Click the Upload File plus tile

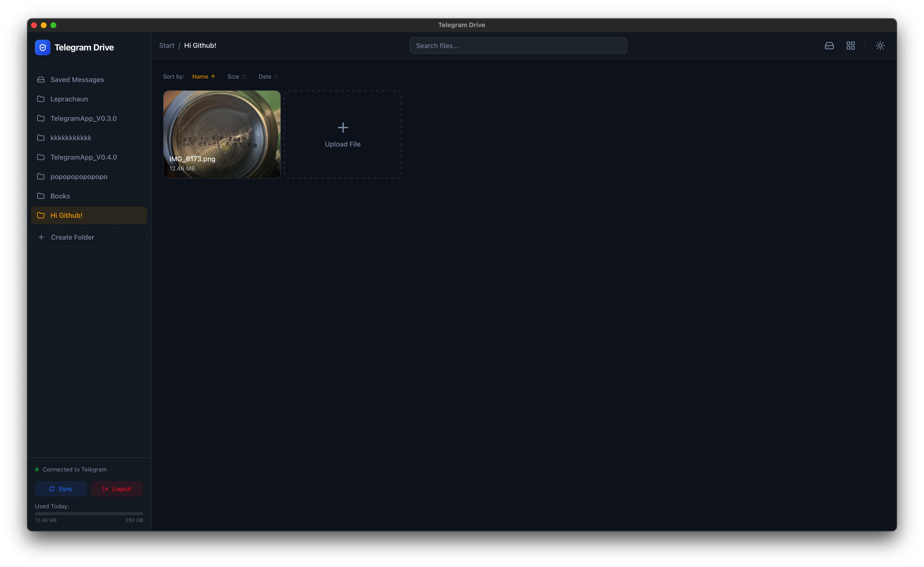[x=343, y=134]
